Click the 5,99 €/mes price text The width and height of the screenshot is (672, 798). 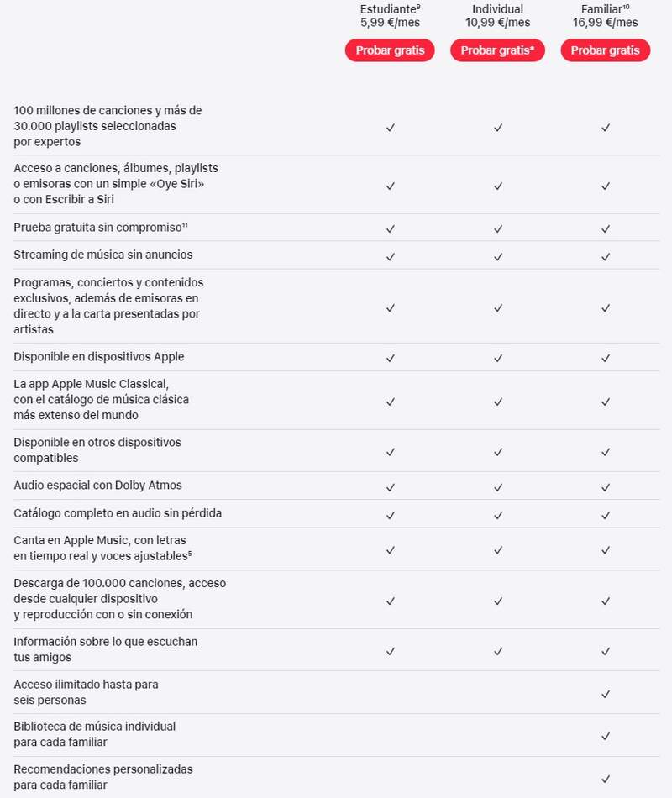point(390,22)
